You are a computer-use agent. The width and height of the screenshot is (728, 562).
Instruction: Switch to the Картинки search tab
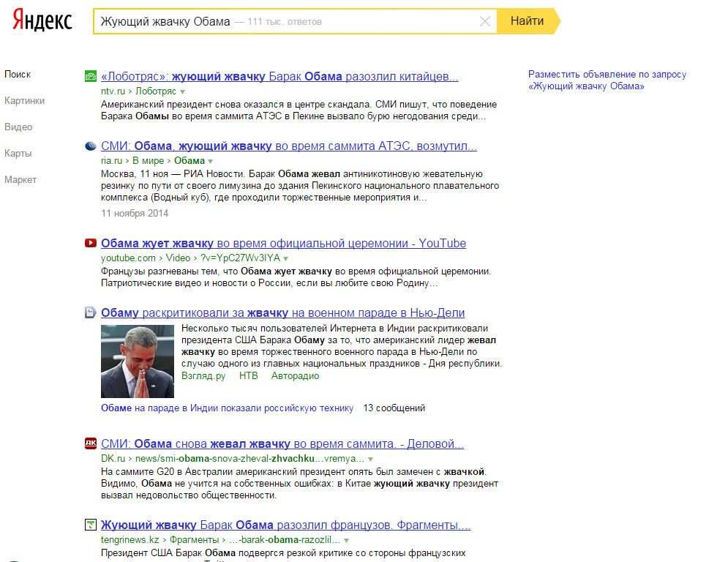pos(24,101)
